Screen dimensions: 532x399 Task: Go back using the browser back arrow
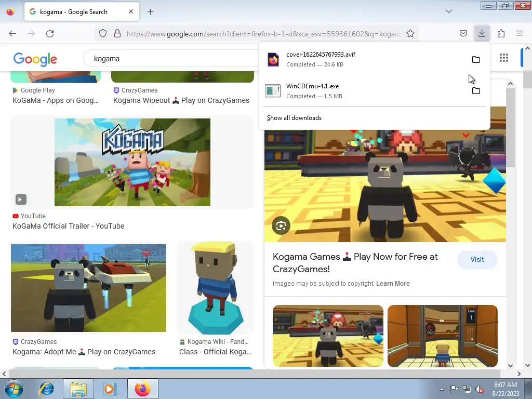(x=12, y=34)
